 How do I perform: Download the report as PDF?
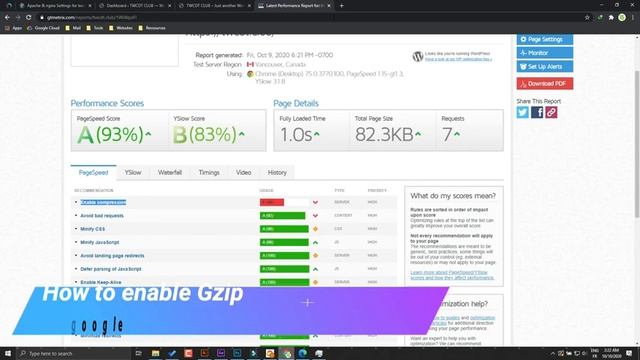tap(545, 83)
